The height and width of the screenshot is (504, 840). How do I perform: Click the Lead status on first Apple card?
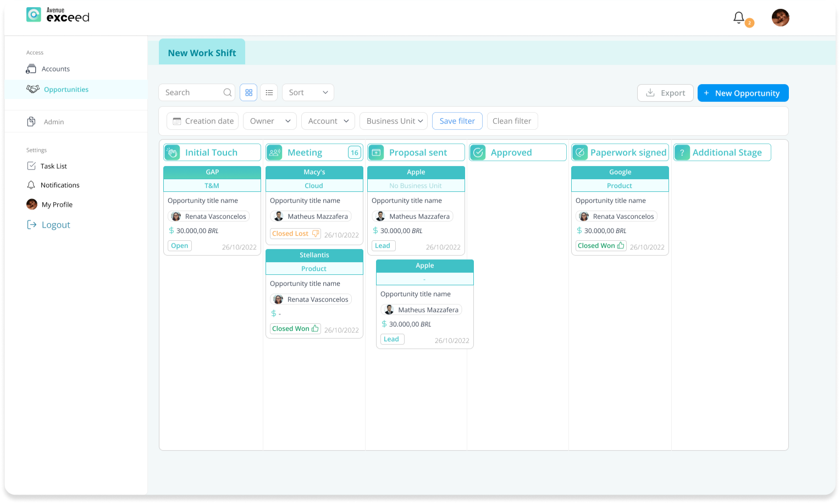click(x=383, y=246)
